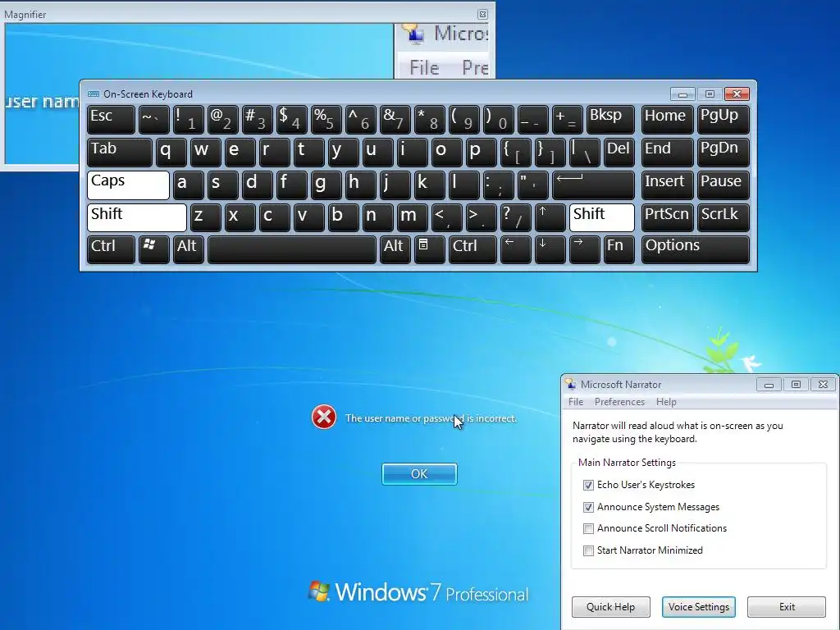Click the down arrow key on On-Screen Keyboard

point(550,249)
